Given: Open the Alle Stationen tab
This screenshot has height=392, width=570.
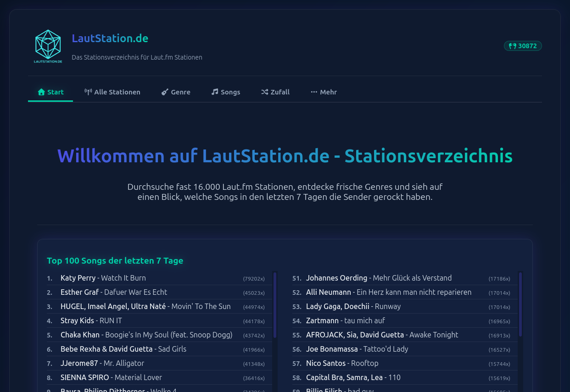Looking at the screenshot, I should pos(112,92).
